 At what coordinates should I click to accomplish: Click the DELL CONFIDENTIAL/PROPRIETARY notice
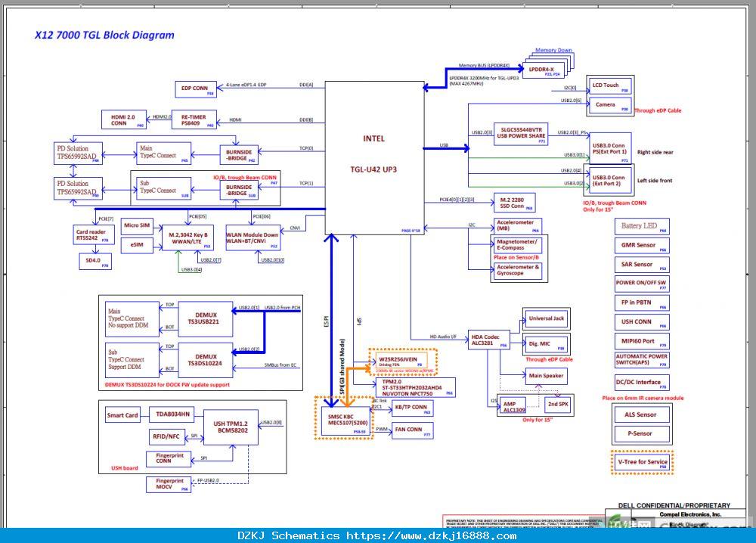tap(674, 505)
